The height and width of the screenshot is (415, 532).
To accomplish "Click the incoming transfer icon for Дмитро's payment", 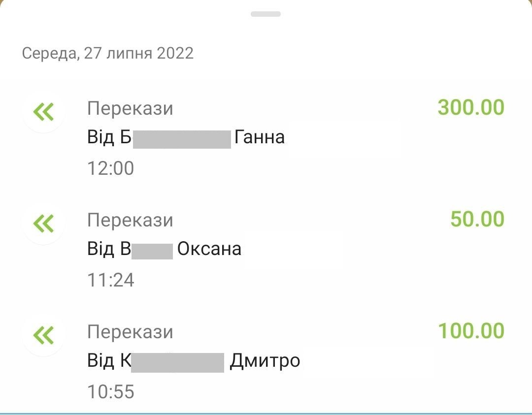I will coord(43,336).
